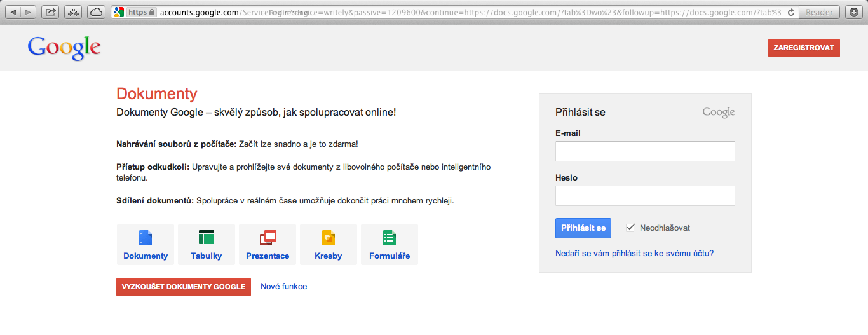This screenshot has height=335, width=868.
Task: Go forward with Safari's forward arrow
Action: point(29,12)
